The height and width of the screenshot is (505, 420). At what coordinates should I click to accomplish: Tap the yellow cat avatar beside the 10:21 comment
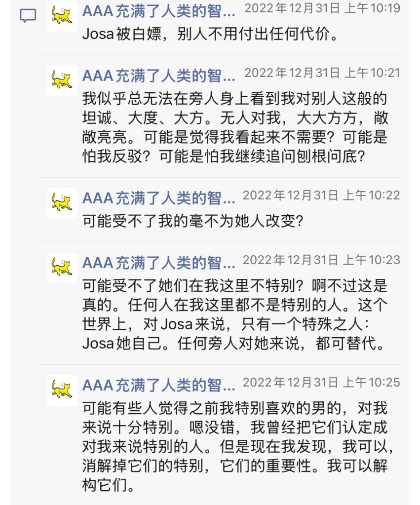pos(62,81)
